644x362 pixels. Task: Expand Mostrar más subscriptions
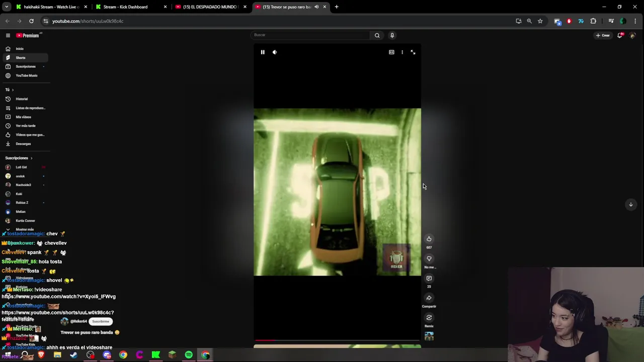pyautogui.click(x=24, y=229)
